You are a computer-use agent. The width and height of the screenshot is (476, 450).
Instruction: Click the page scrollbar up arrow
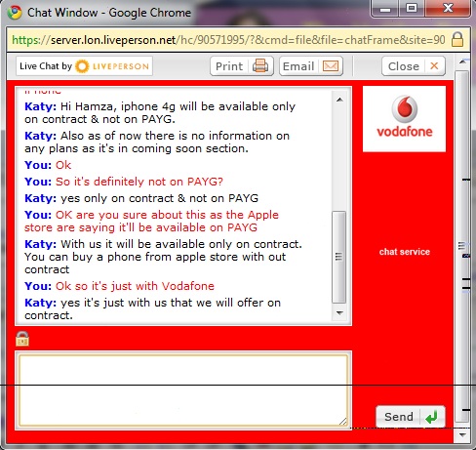point(462,61)
